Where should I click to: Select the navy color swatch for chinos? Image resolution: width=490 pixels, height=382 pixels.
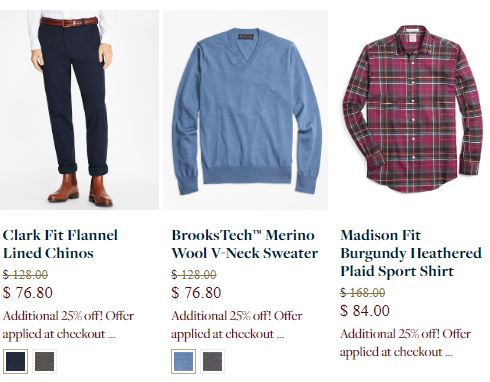click(x=16, y=361)
